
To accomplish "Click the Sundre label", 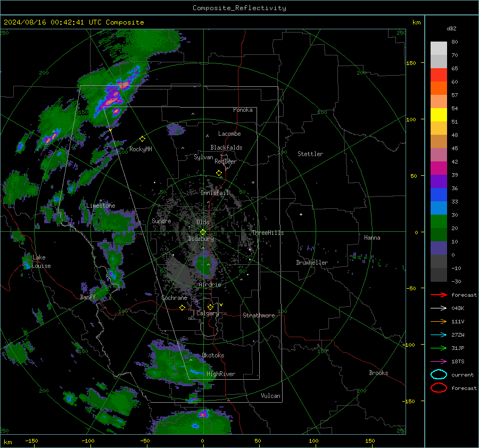I will coord(161,221).
